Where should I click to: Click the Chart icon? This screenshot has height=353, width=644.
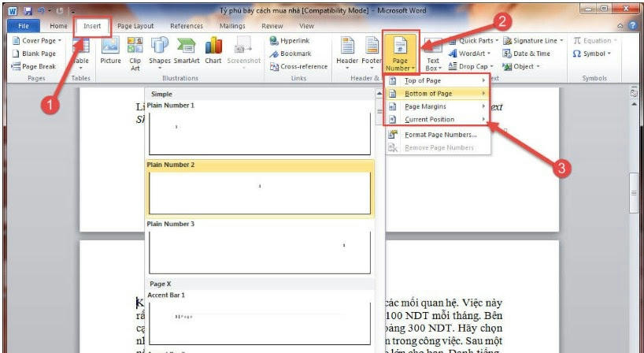tap(213, 50)
